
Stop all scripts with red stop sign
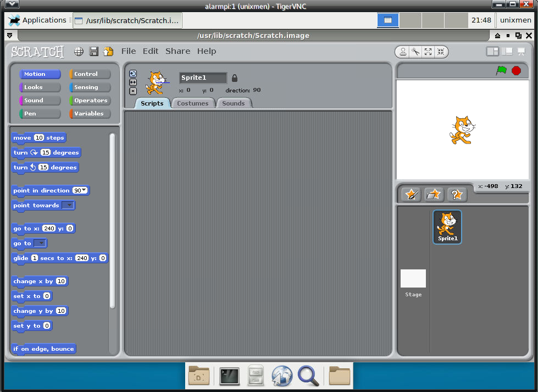pyautogui.click(x=516, y=70)
